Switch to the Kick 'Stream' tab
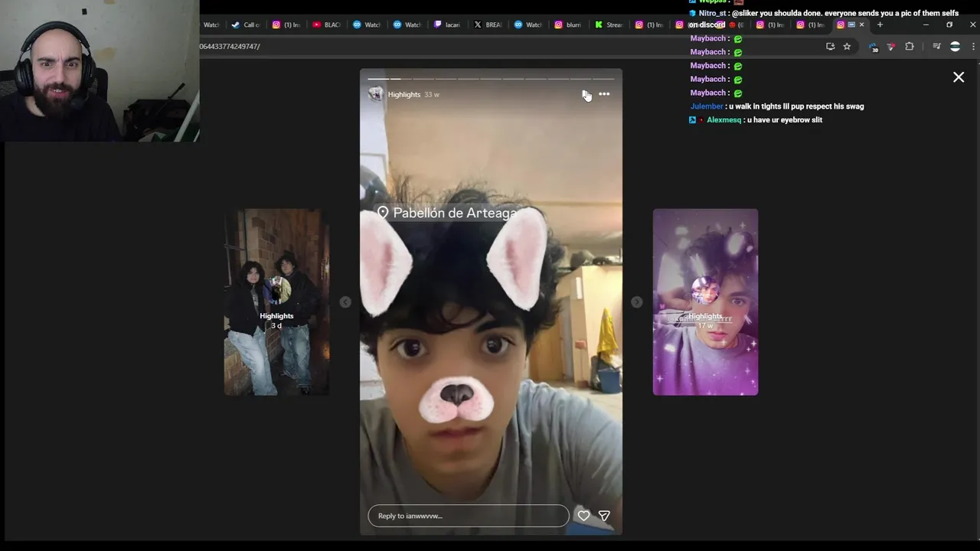 pos(609,24)
